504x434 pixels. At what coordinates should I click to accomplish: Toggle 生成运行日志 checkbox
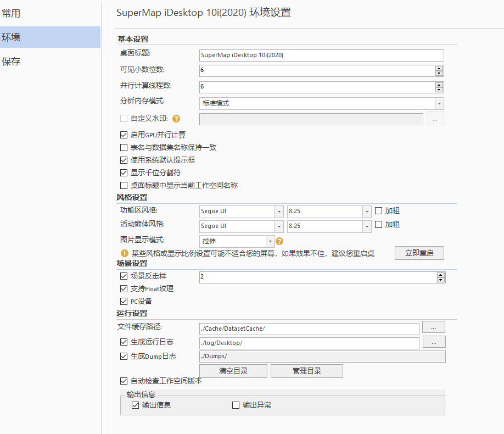[124, 342]
